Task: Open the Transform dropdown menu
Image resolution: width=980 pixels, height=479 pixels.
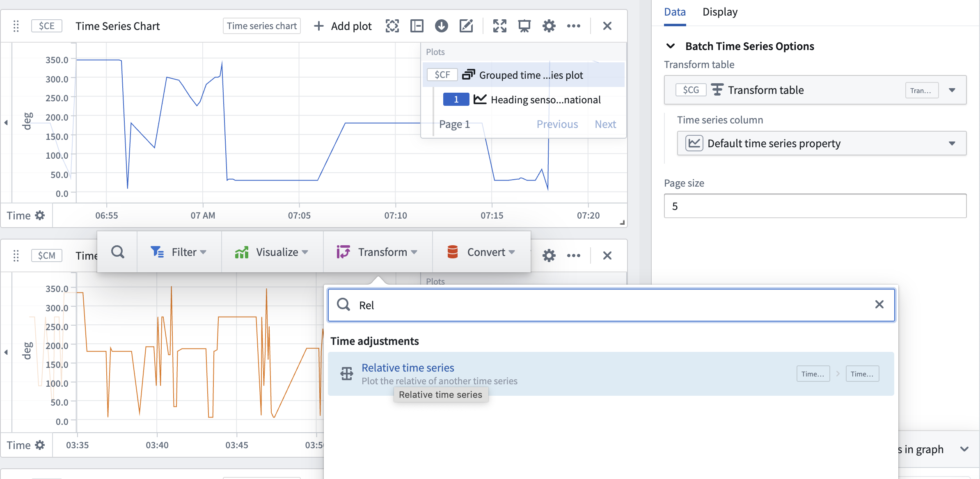Action: [378, 252]
